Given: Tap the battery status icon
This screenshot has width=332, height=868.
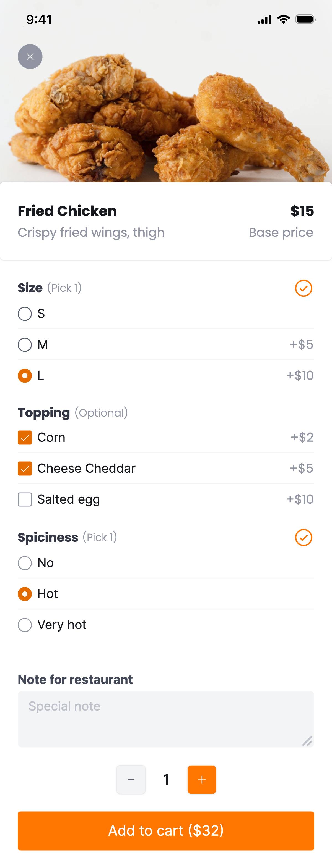Looking at the screenshot, I should [305, 20].
